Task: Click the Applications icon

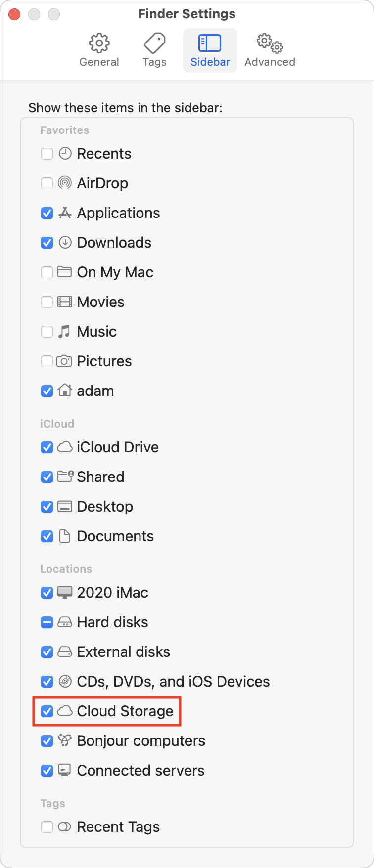Action: [64, 213]
